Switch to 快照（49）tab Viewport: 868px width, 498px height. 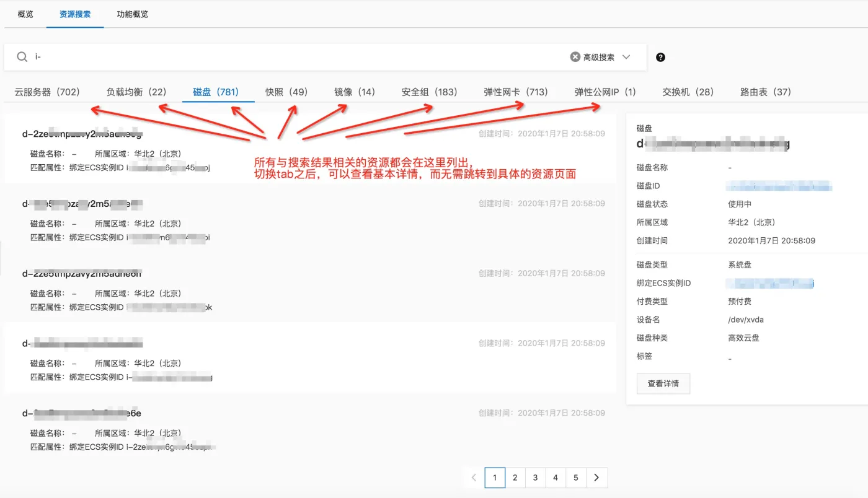(286, 92)
